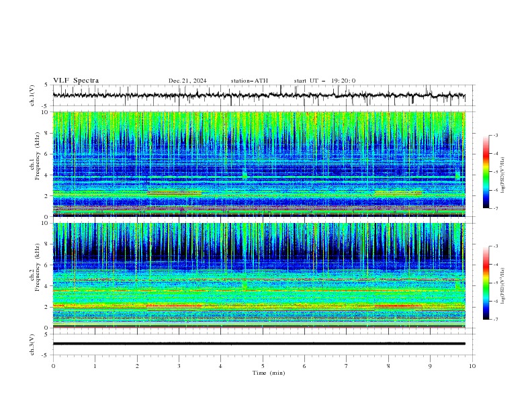
Task: Click the "5" minute tick label
Action: click(263, 366)
